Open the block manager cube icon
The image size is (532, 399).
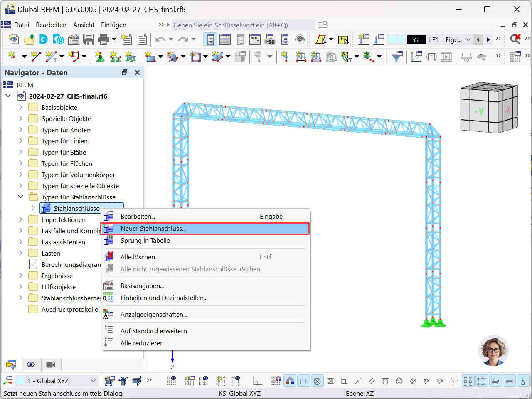(x=59, y=39)
